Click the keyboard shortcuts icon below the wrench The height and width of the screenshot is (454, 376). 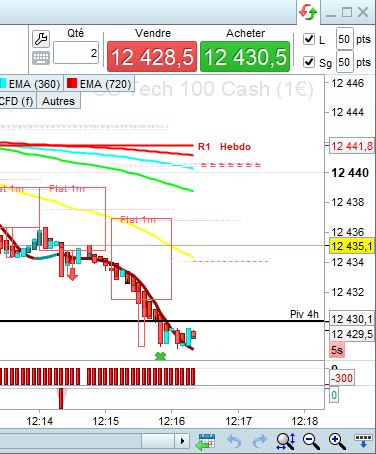(x=41, y=58)
